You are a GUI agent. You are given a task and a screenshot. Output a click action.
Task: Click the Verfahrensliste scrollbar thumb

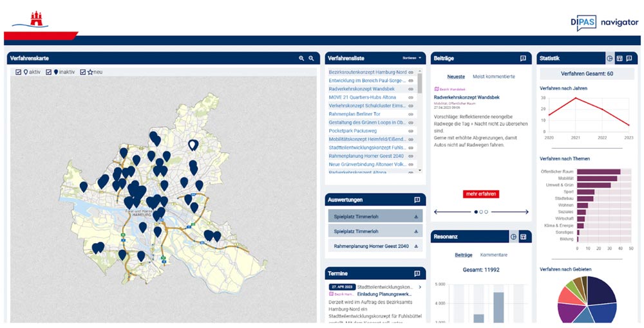coord(420,84)
